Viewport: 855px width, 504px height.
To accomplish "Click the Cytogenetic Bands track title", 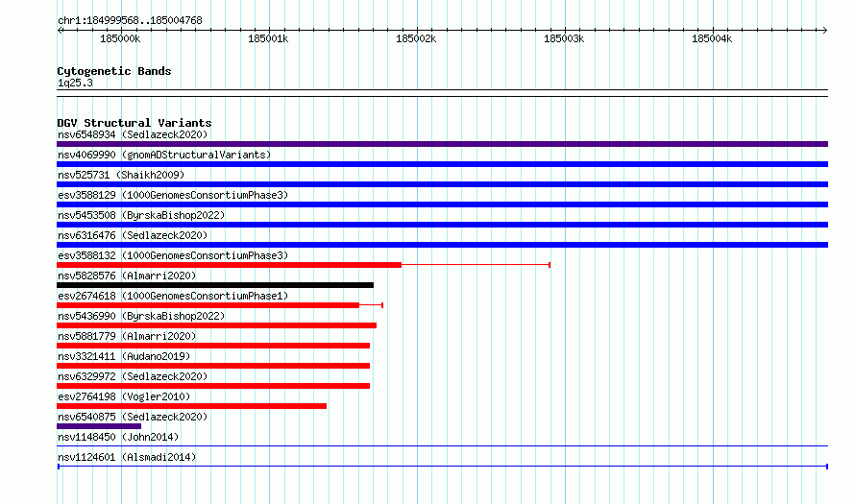I will 114,71.
